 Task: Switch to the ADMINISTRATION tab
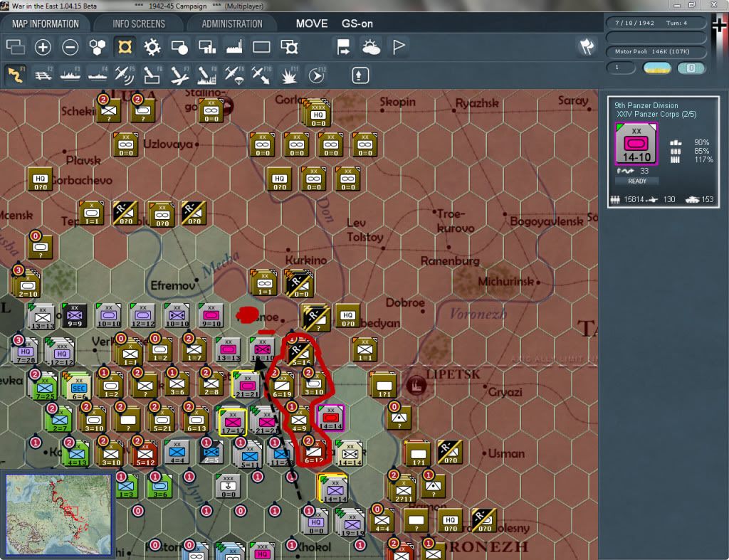[x=232, y=23]
